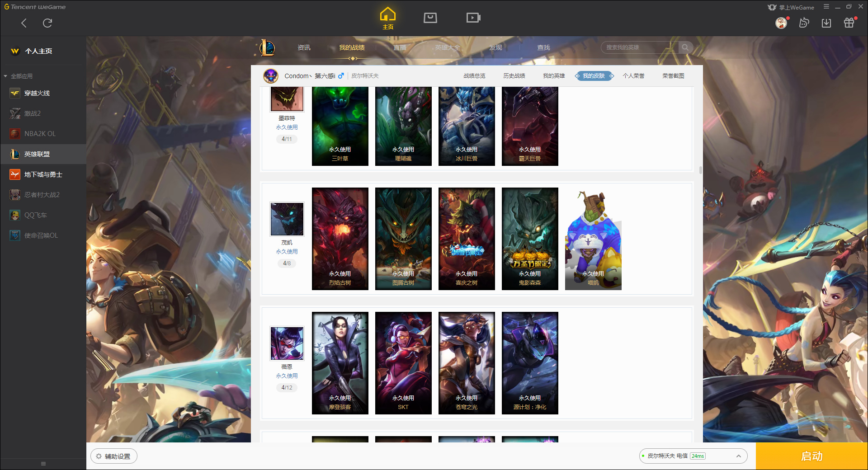Click the search magnifier button
Screen dimensions: 868x470
tap(685, 47)
